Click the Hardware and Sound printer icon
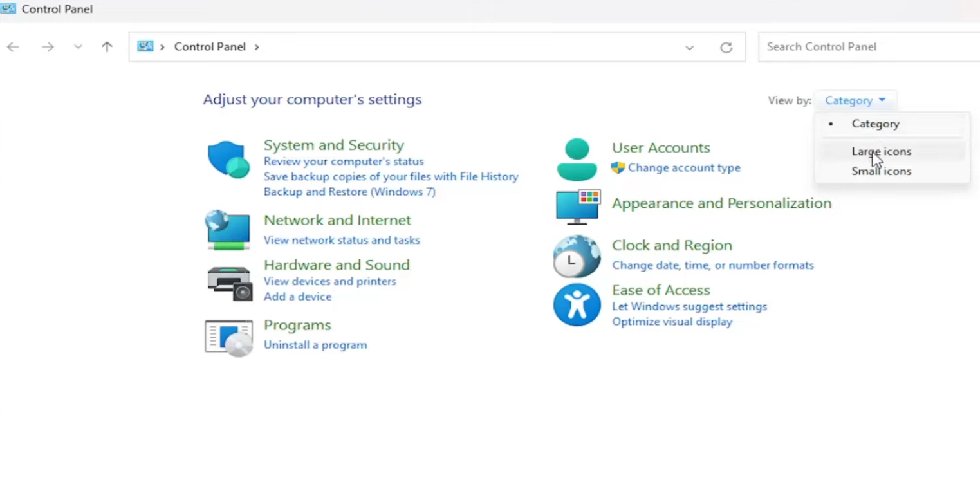980x500 pixels. tap(230, 283)
